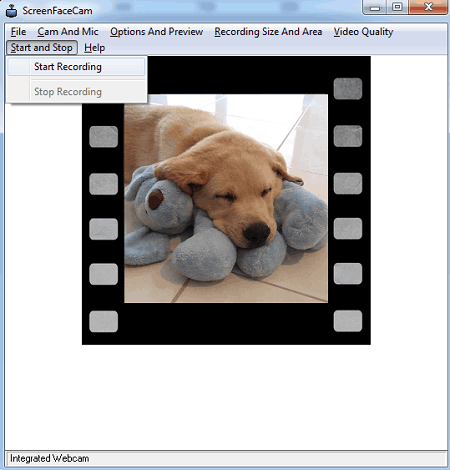
Task: Open the Options And Preview menu
Action: click(x=156, y=32)
